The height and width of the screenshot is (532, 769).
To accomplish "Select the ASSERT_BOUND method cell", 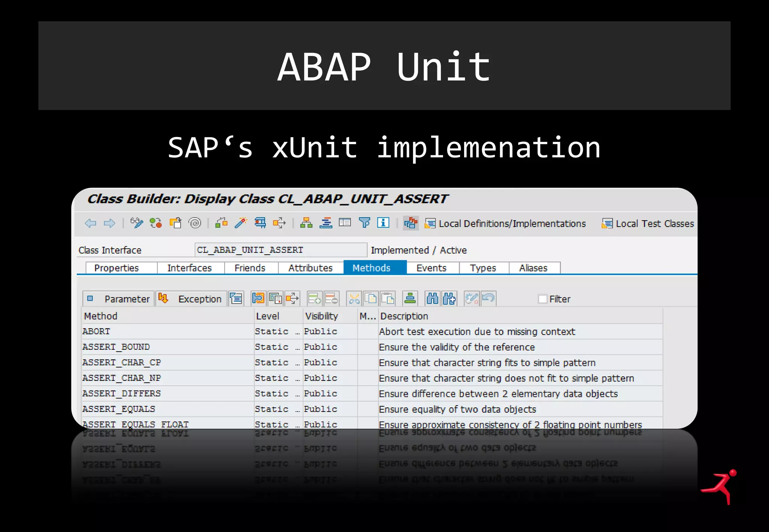I will coord(168,347).
